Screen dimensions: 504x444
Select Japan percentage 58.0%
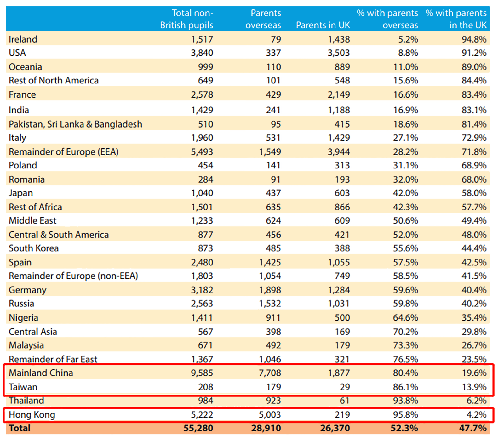coord(474,193)
